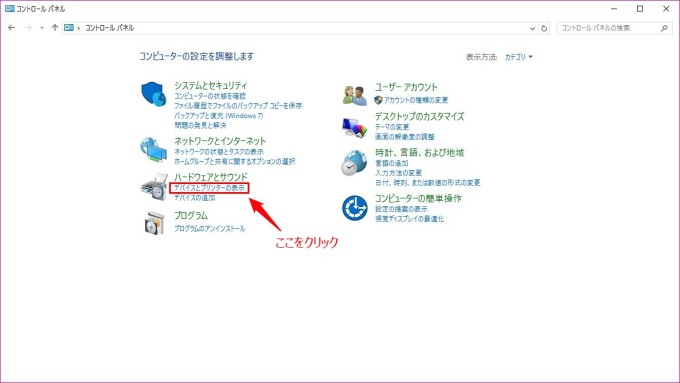Open 日付、時刻、または数値の形式の変更 link

click(x=428, y=183)
